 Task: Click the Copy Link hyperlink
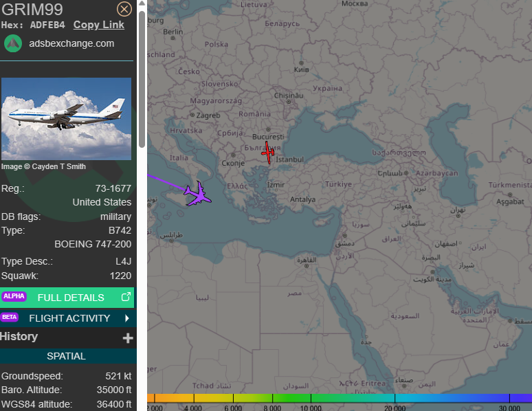point(99,25)
